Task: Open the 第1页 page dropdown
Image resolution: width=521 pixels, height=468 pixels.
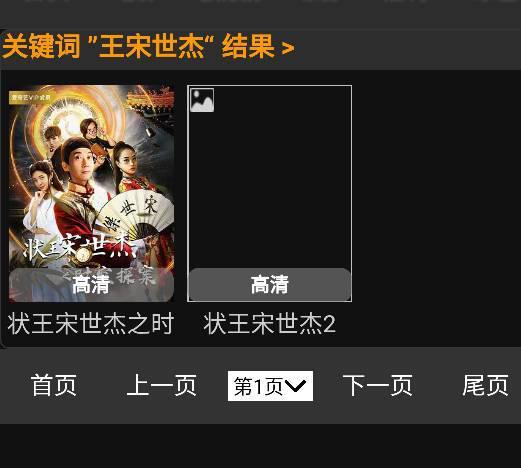Action: [x=270, y=386]
